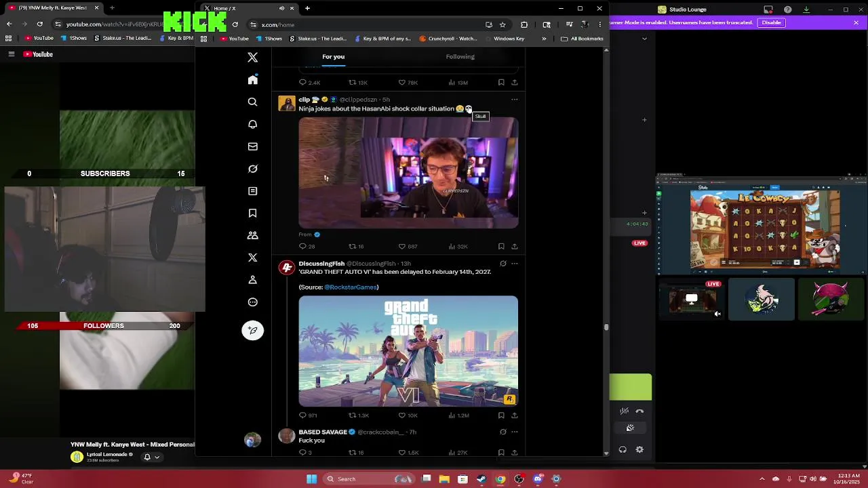Open notification bell dropdown for Lyrical Lemonade
Screen dimensions: 868x488
coord(151,457)
